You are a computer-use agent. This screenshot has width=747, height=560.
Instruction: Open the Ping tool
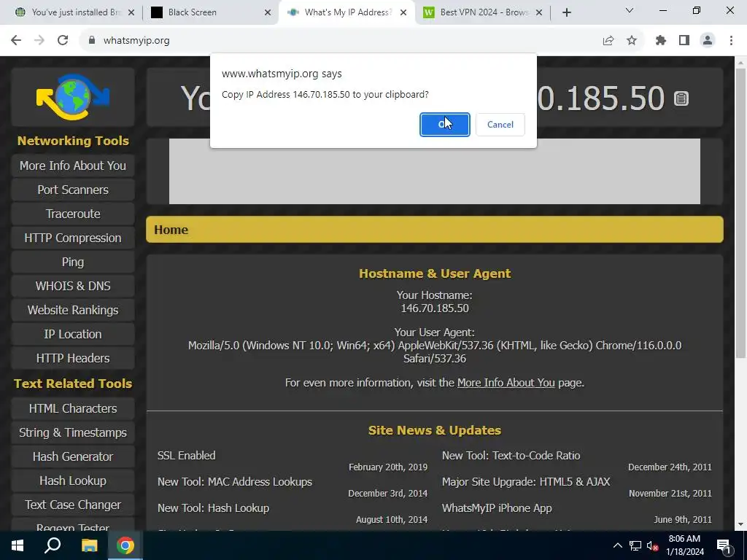pos(73,262)
